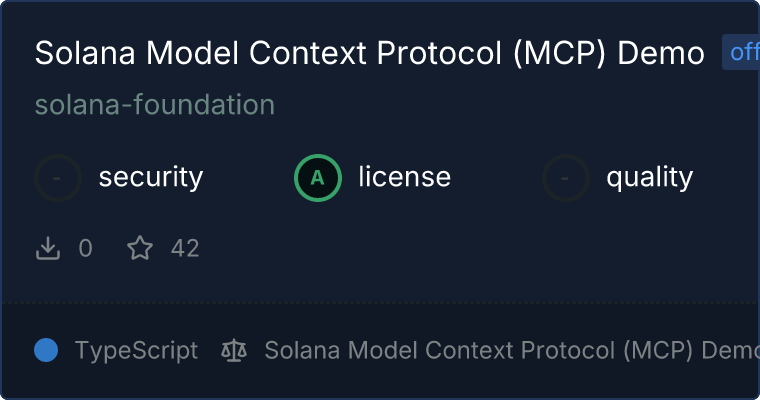
Task: Open the solana-foundation author link
Action: (155, 104)
